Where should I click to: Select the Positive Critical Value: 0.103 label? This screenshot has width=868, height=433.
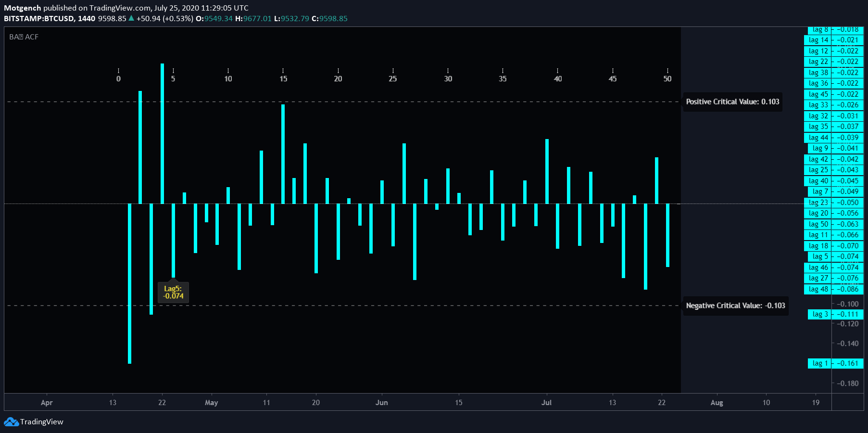[x=732, y=102]
